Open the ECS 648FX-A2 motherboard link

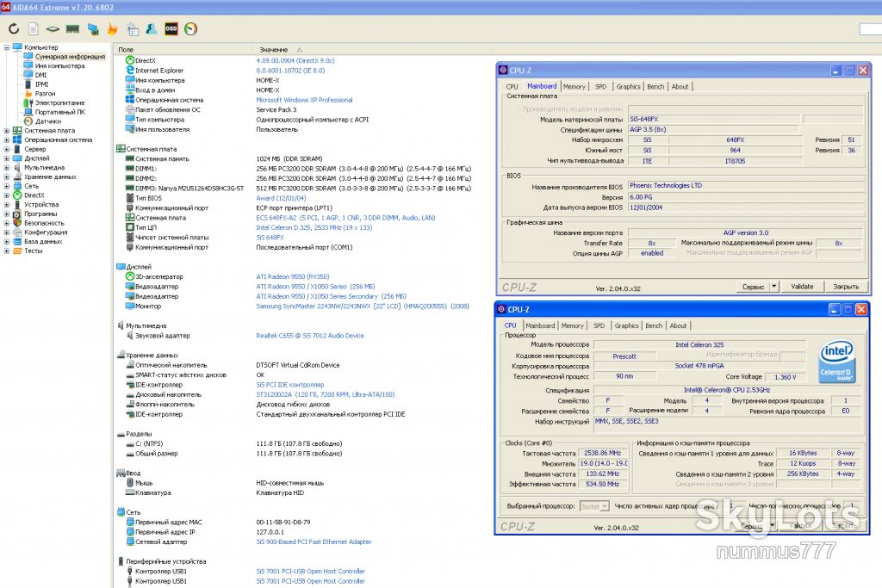click(345, 218)
